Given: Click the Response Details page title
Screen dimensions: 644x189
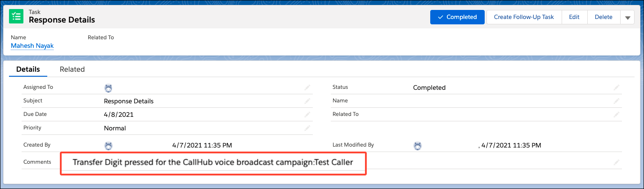Looking at the screenshot, I should (x=62, y=20).
